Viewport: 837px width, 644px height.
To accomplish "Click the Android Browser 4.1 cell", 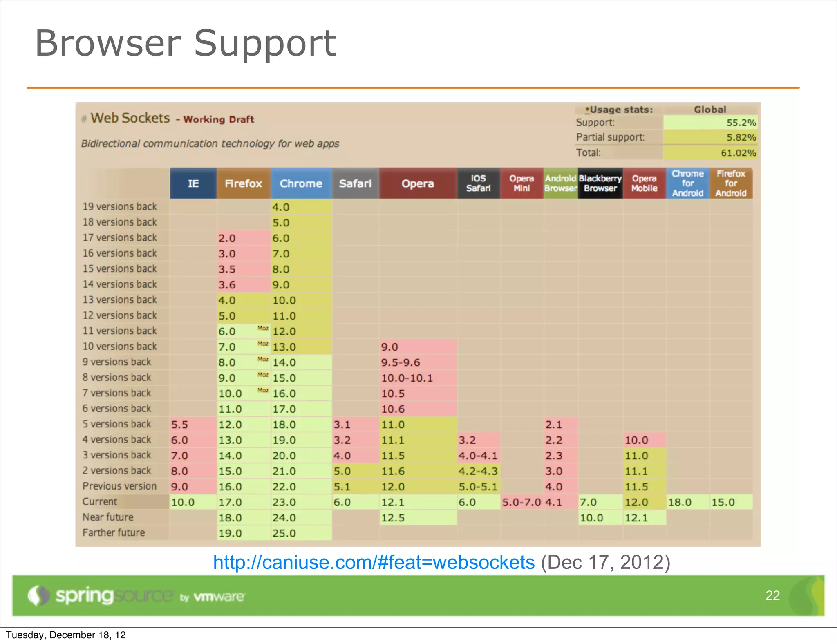I will point(561,502).
